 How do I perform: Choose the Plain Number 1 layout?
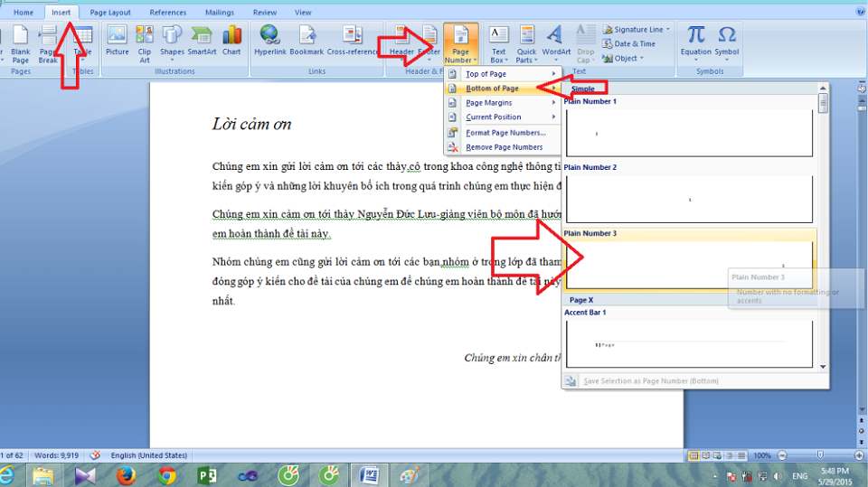click(x=689, y=129)
